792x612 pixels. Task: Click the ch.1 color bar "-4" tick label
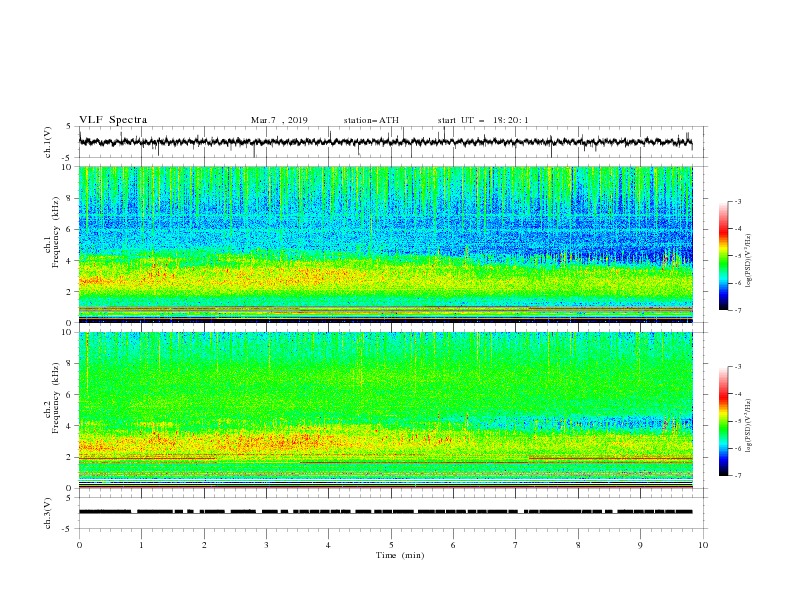click(738, 229)
